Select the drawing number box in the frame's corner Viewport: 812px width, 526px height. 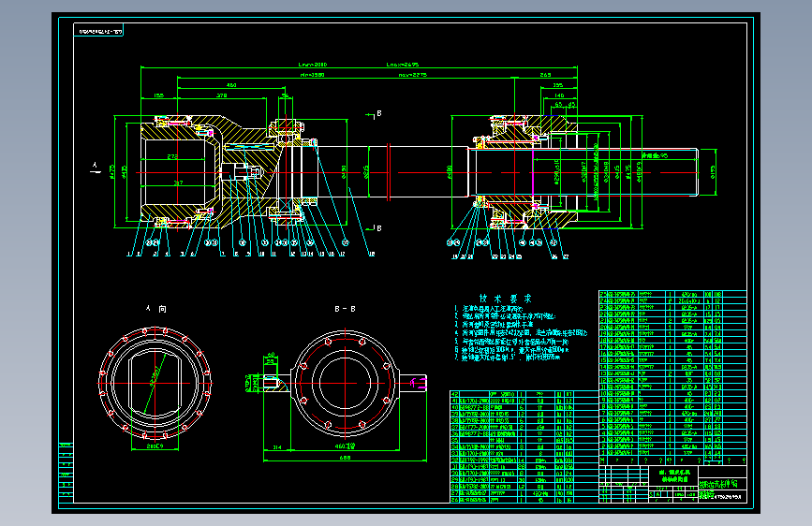pyautogui.click(x=99, y=31)
